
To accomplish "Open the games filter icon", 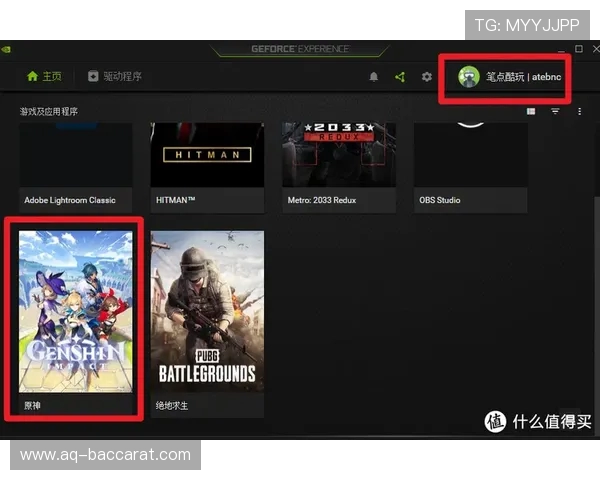I will pos(555,111).
